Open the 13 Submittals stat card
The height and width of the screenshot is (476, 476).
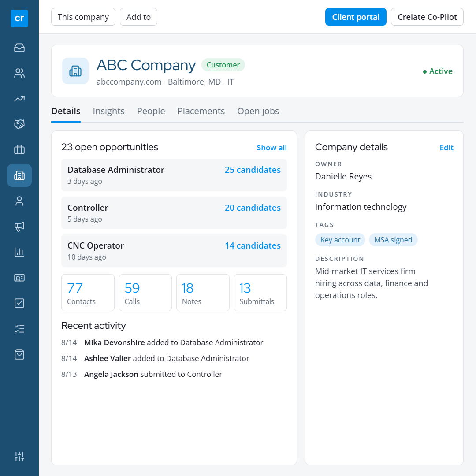click(260, 293)
